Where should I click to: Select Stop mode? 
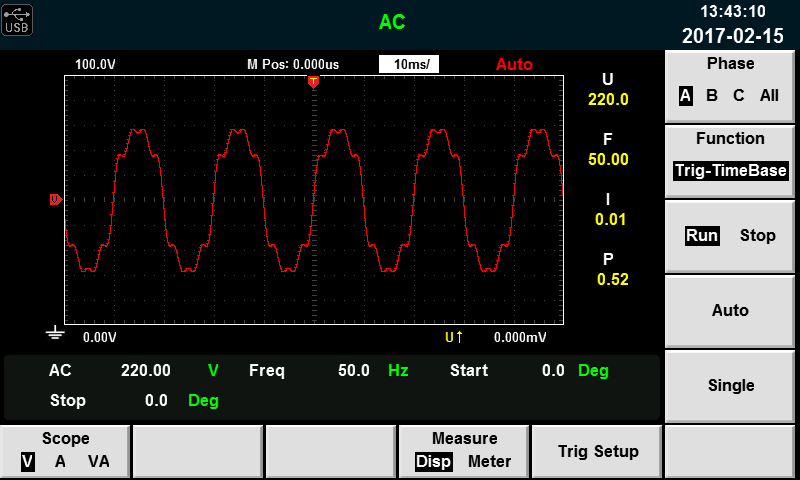pyautogui.click(x=758, y=236)
